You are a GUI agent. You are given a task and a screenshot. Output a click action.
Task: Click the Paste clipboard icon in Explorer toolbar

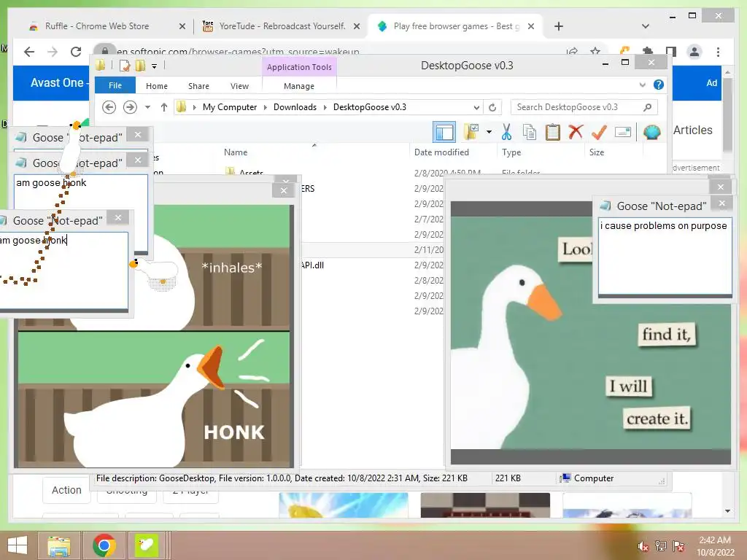click(552, 132)
